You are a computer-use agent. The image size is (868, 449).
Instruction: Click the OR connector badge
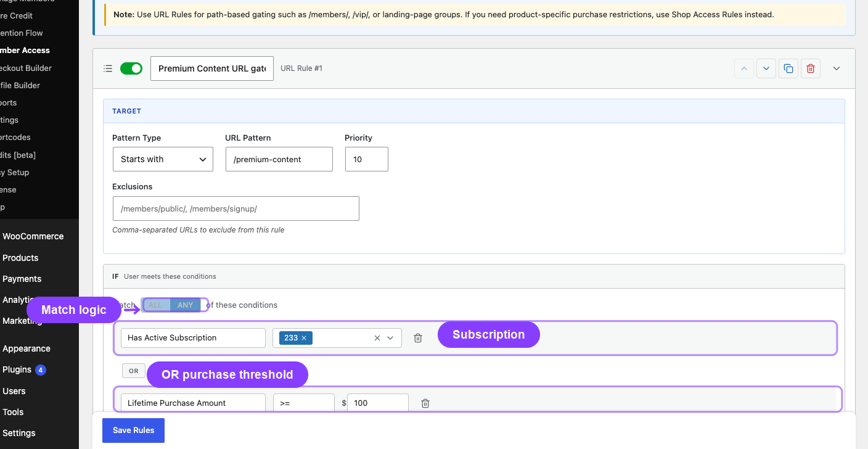134,371
